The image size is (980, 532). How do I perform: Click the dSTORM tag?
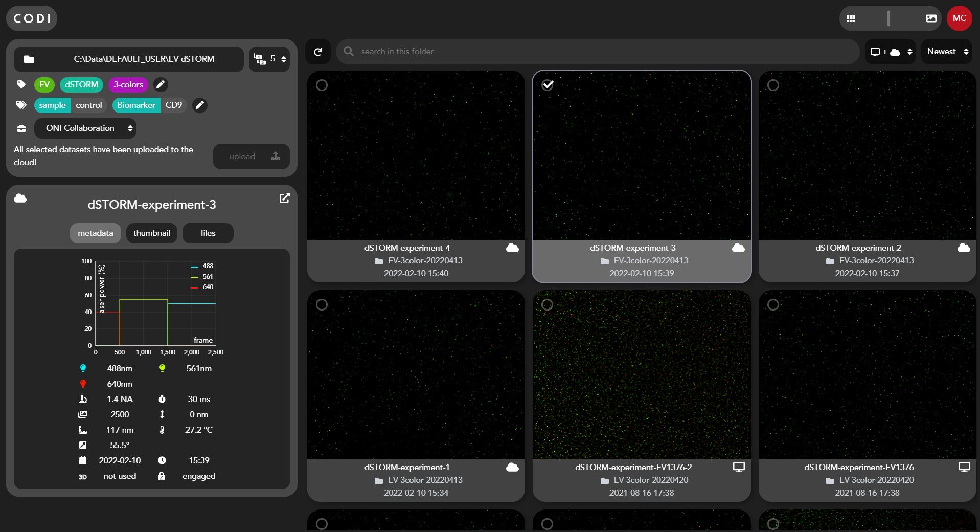point(81,85)
